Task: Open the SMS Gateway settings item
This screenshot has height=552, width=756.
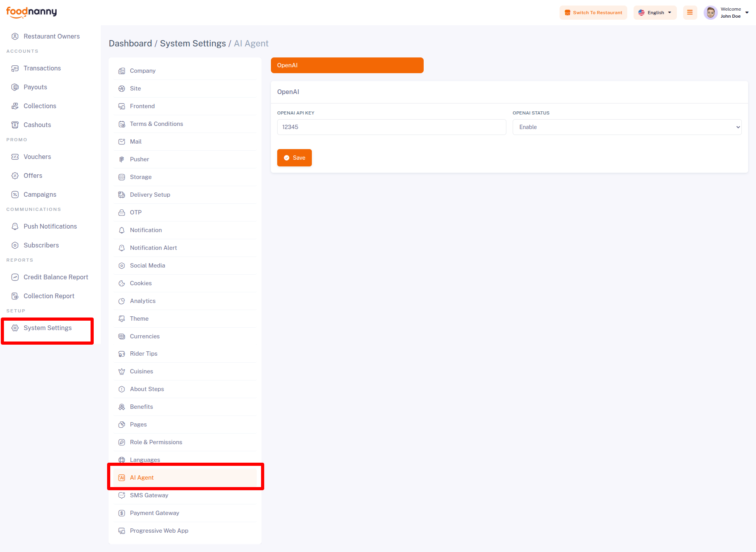Action: [x=149, y=495]
